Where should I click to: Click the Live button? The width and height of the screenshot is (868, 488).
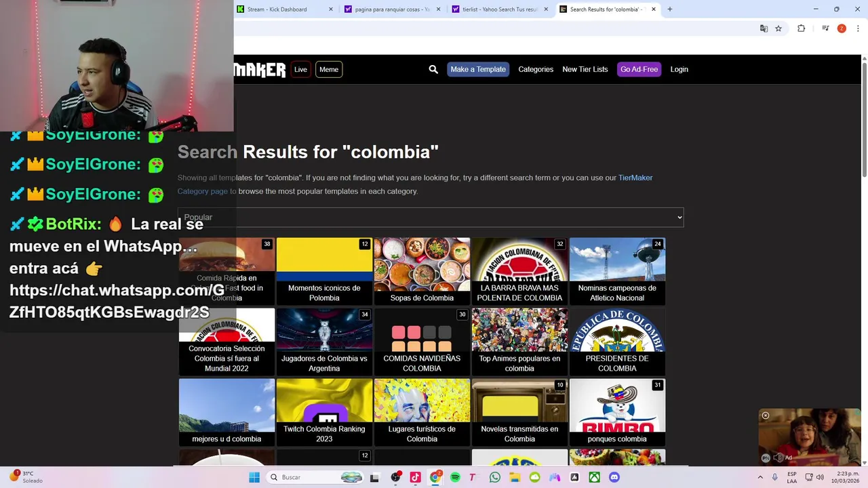(x=300, y=69)
